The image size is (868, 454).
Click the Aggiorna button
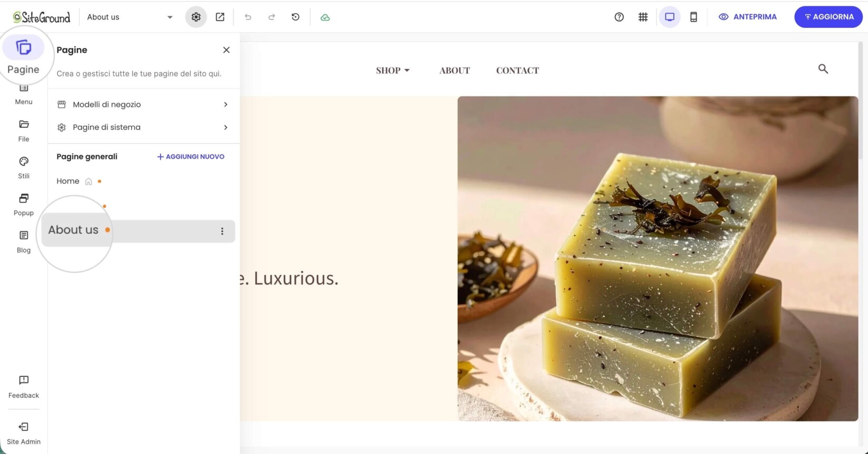tap(828, 17)
